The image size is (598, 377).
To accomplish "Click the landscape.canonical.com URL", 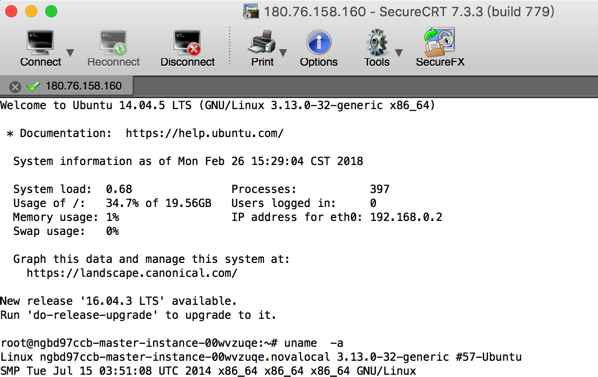I will [132, 273].
